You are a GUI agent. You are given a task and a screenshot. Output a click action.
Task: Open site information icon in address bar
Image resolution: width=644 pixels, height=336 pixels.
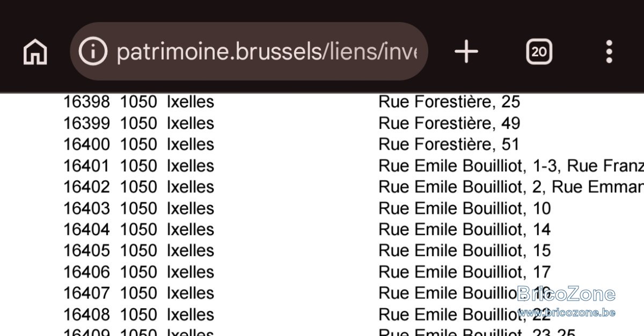(x=93, y=52)
